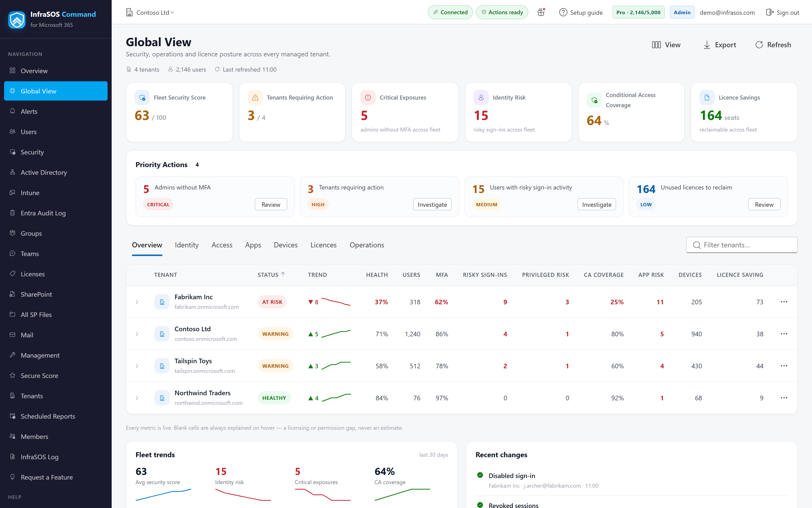Review Unused licences to reclaim
This screenshot has height=508, width=812.
coord(764,204)
